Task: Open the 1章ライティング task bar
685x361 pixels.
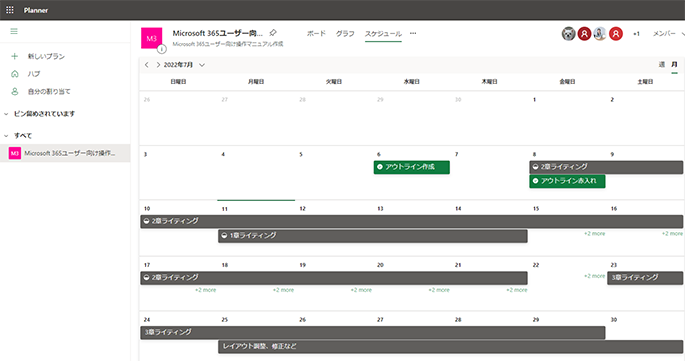Action: 373,236
